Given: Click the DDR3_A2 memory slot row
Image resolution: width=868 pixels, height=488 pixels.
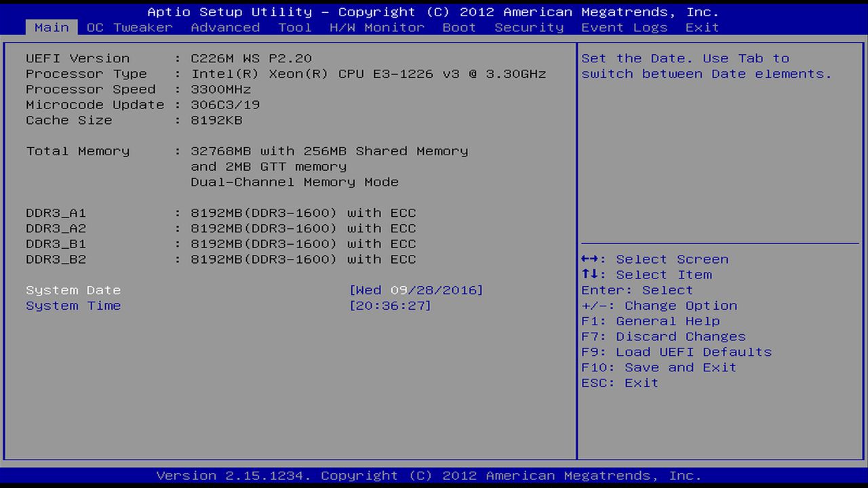Looking at the screenshot, I should pos(221,228).
